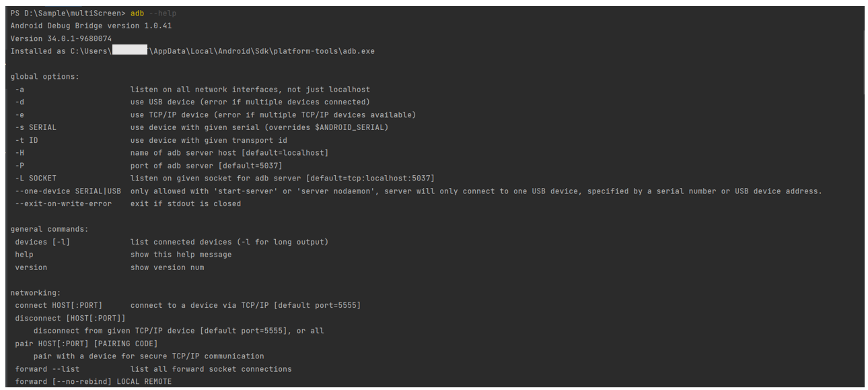
Task: Click the 'PS D:\Sample\multiScreen>' prompt
Action: pos(68,13)
